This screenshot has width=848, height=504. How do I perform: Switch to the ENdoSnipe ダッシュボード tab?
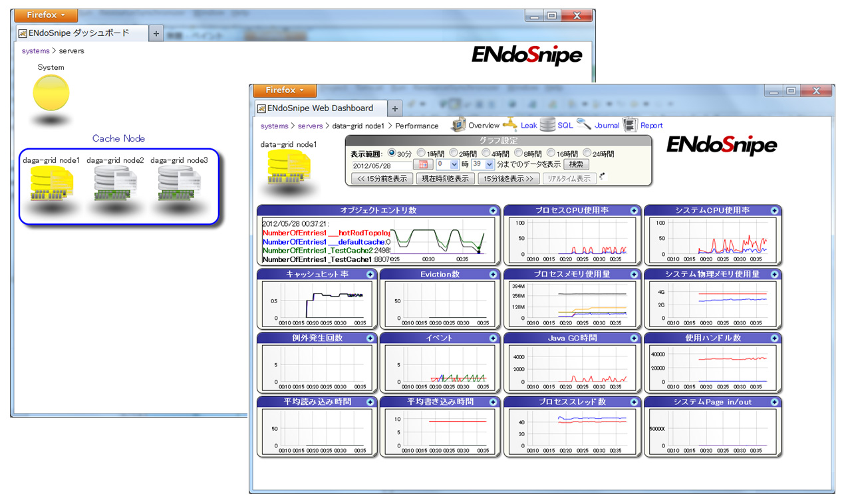click(x=82, y=33)
